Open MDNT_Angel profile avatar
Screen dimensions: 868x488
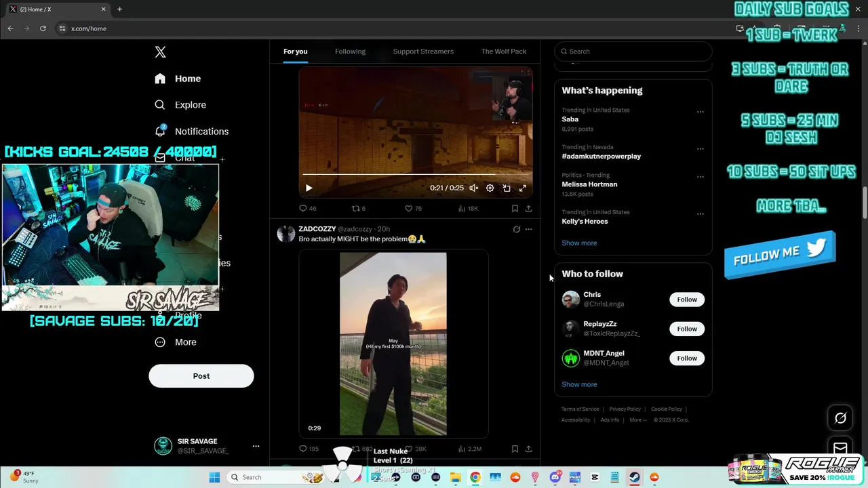571,358
